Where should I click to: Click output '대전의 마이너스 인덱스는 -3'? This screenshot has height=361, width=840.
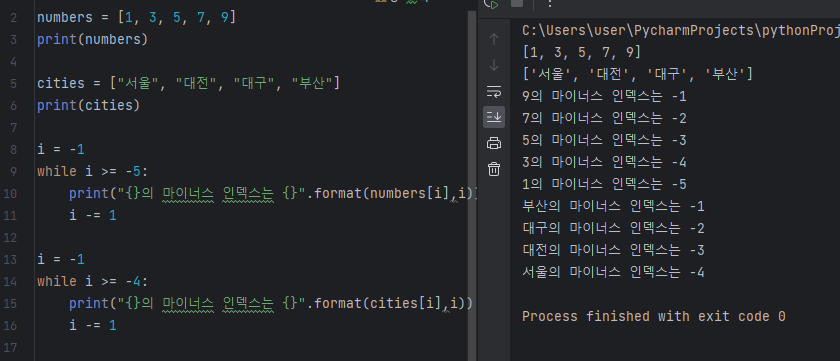click(x=613, y=250)
